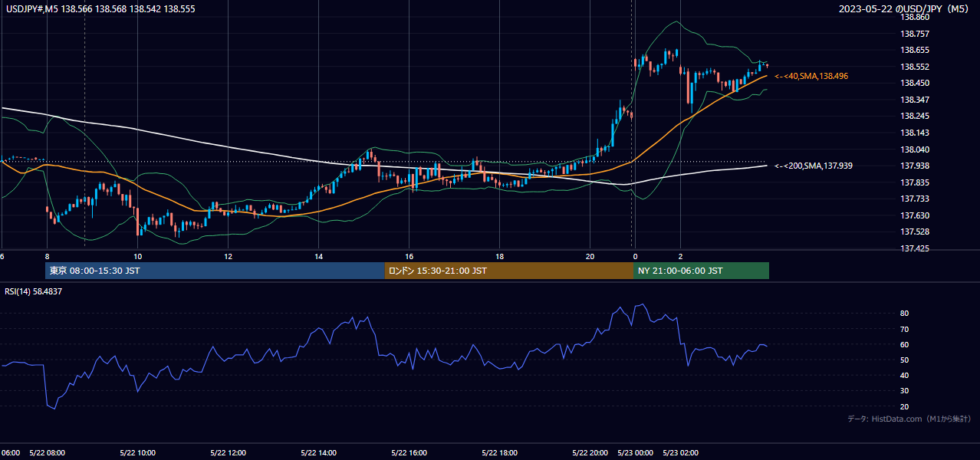Screen dimensions: 980x460
Task: Click RSI scale value 40
Action: coord(905,375)
